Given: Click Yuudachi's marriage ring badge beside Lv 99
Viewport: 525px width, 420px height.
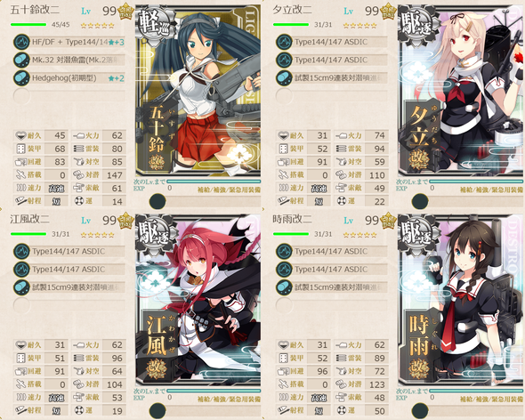Looking at the screenshot, I should [388, 12].
